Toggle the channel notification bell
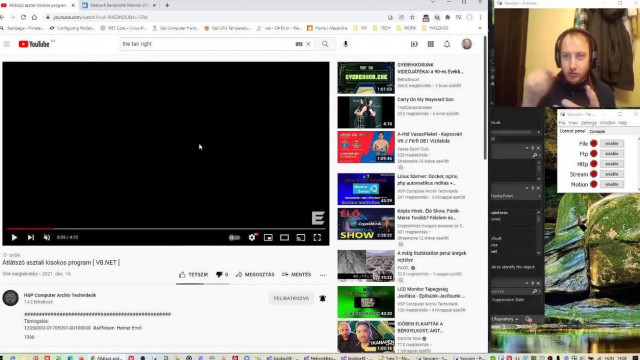Viewport: 640px width, 360px height. point(322,298)
